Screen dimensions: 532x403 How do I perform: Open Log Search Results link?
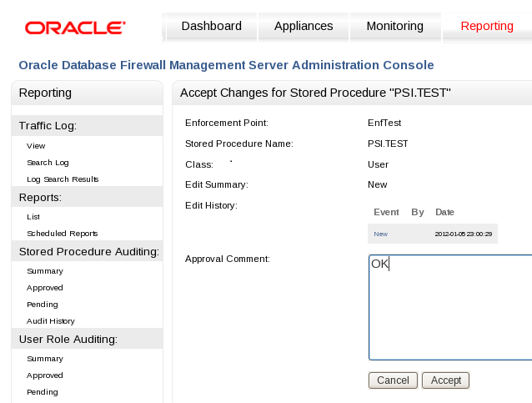[x=63, y=179]
